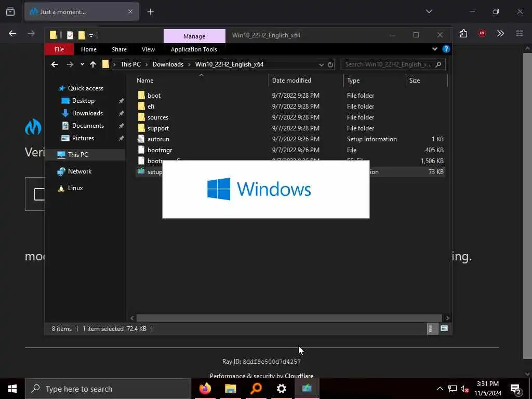Viewport: 532px width, 399px height.
Task: Click the uBlock Origin toolbar icon
Action: point(482,33)
